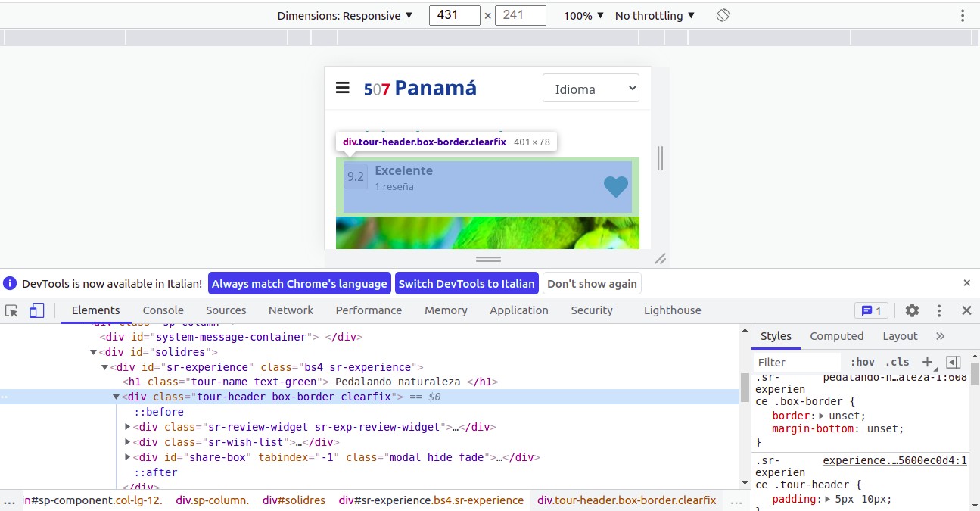Click the Don't show again button
This screenshot has height=511, width=980.
coord(592,283)
